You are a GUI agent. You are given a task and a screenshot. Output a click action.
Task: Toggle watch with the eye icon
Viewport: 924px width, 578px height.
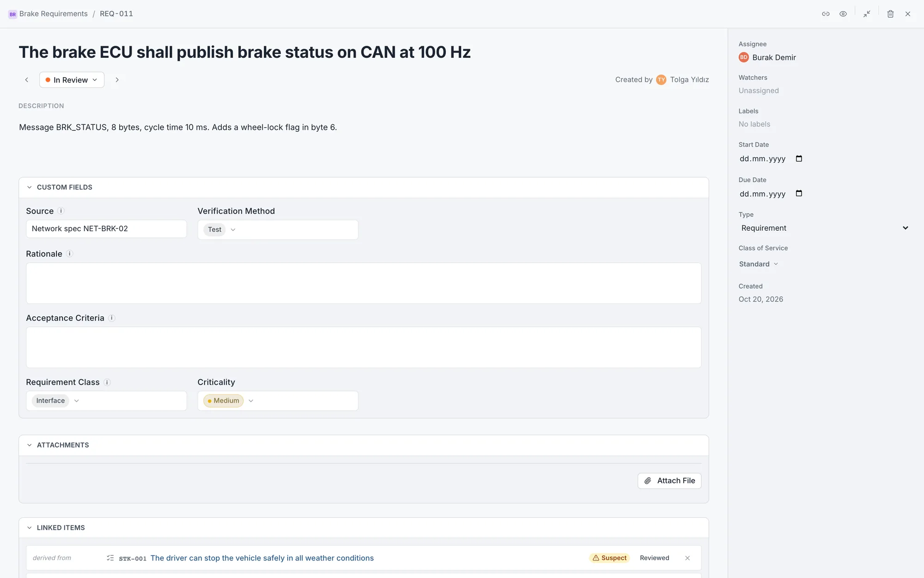click(843, 14)
